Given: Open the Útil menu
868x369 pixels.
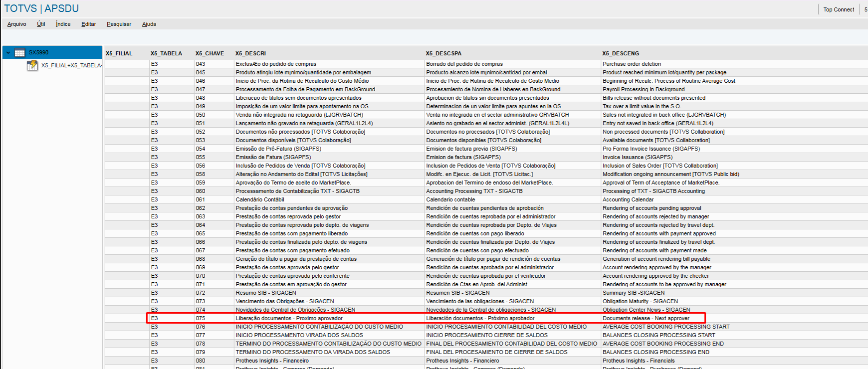Looking at the screenshot, I should click(41, 24).
